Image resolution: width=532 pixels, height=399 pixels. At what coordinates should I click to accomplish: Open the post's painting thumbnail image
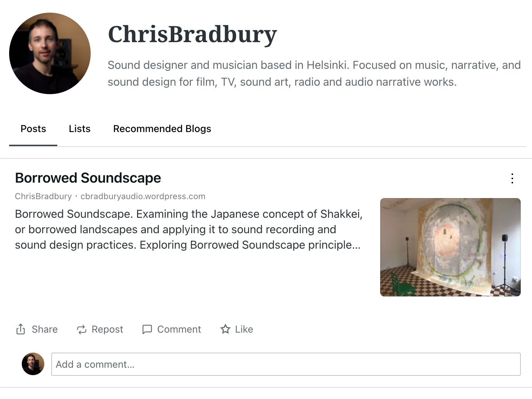point(450,247)
